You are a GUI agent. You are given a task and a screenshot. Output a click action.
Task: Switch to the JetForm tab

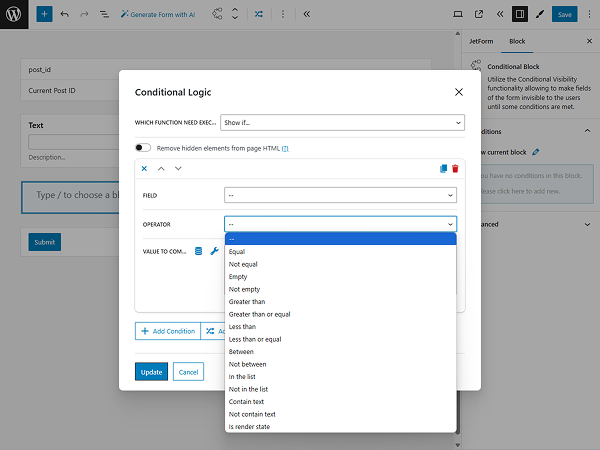point(481,41)
